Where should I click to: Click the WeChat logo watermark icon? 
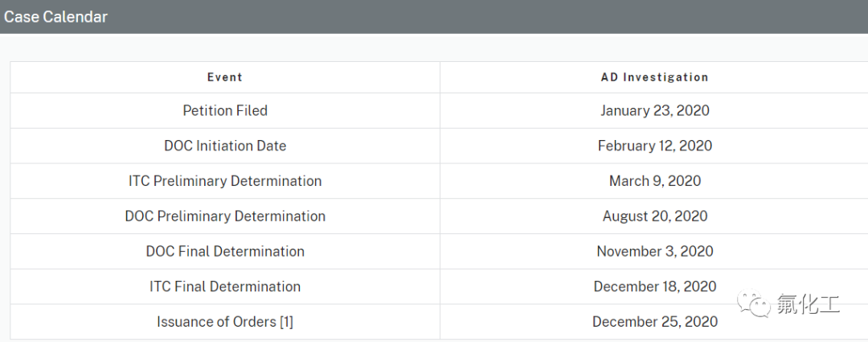pos(752,303)
